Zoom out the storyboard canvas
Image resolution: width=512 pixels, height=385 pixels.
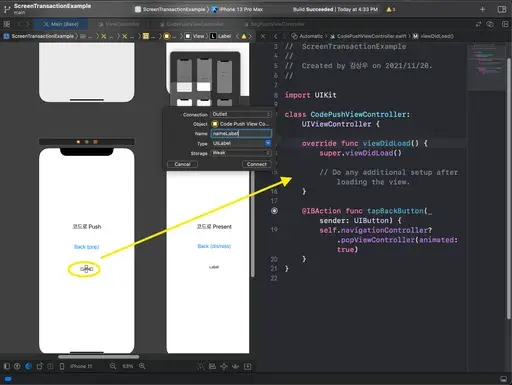113,366
